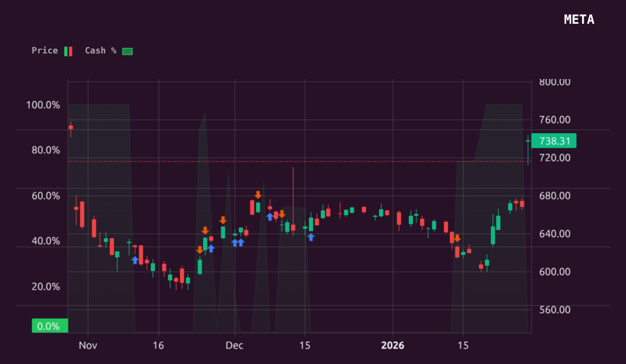Click the green 0.0% label on the left axis
626x364 pixels.
(x=50, y=325)
